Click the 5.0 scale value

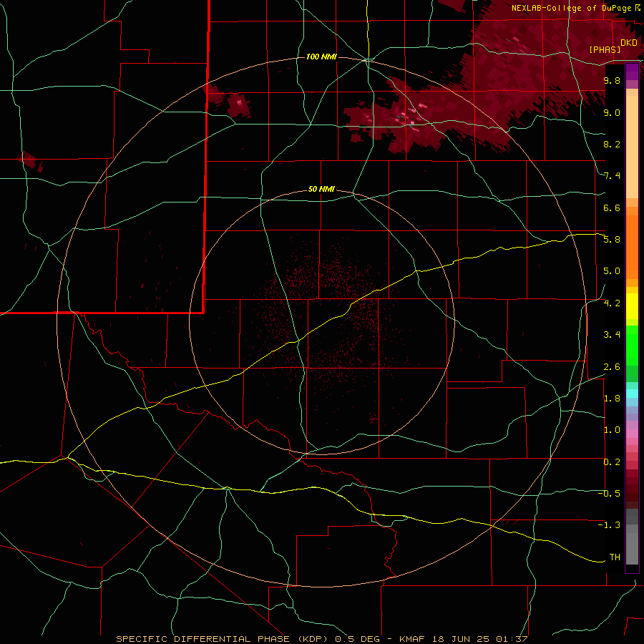(612, 271)
